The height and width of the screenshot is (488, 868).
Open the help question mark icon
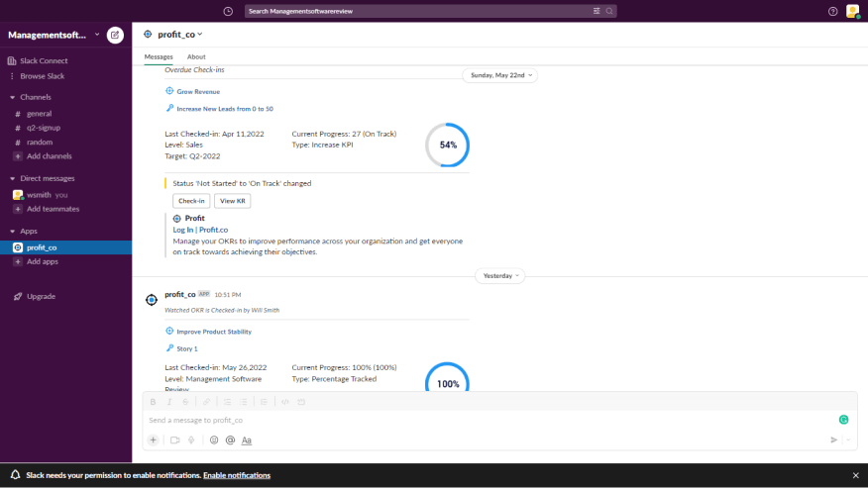point(832,11)
